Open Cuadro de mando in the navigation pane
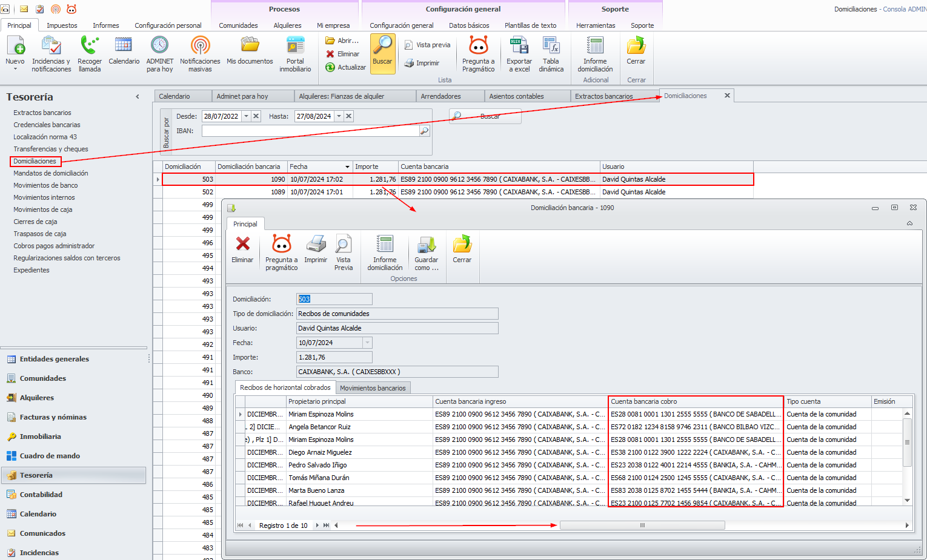This screenshot has width=927, height=560. pos(73,456)
